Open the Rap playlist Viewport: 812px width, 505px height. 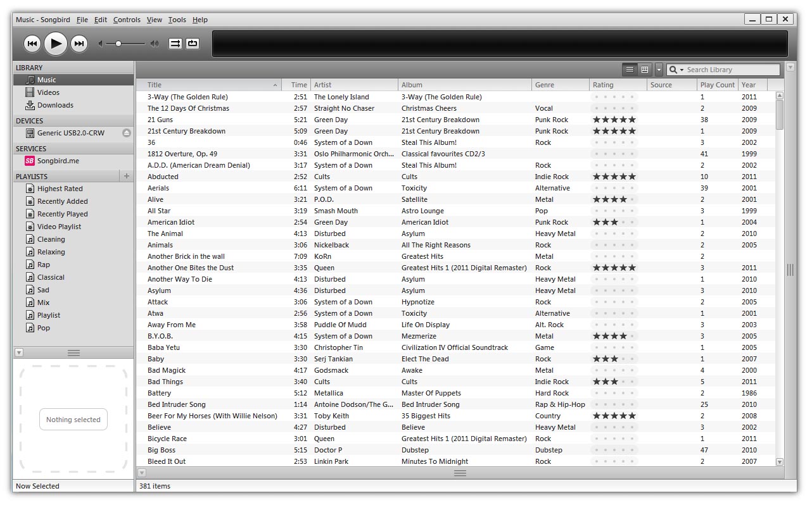73,265
